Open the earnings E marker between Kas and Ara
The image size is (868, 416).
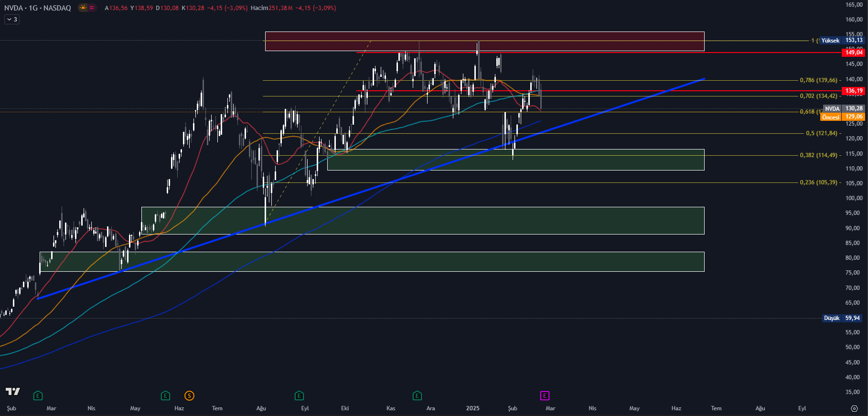point(417,395)
